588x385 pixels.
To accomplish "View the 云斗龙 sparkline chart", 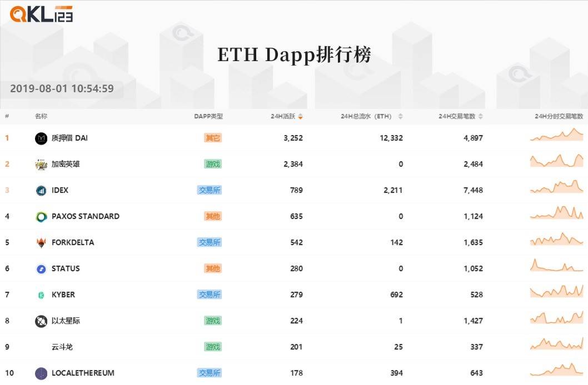I will coord(556,343).
